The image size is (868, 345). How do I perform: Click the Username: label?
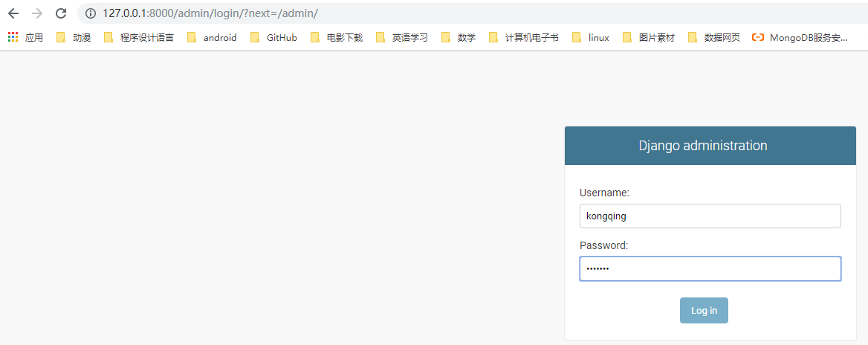pyautogui.click(x=604, y=193)
